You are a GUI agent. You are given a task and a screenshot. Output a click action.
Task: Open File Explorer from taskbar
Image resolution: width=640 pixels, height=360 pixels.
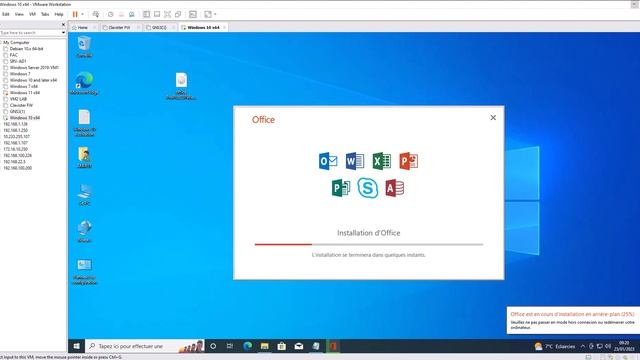pos(264,346)
